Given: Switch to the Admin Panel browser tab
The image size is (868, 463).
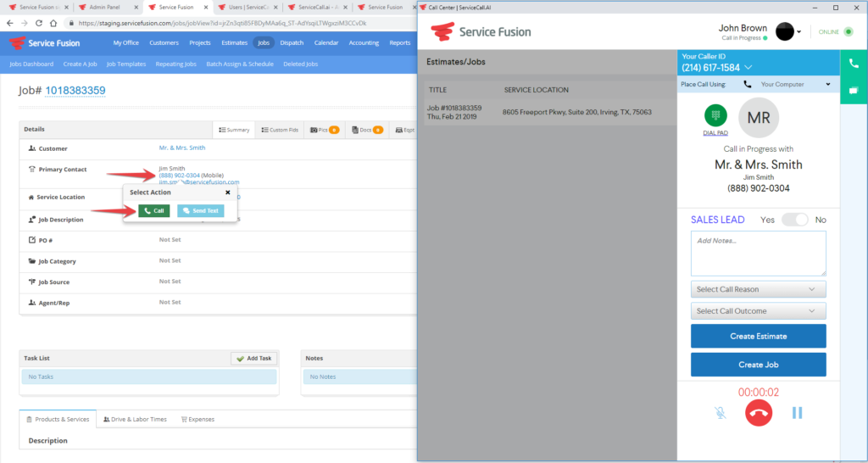Looking at the screenshot, I should 106,7.
